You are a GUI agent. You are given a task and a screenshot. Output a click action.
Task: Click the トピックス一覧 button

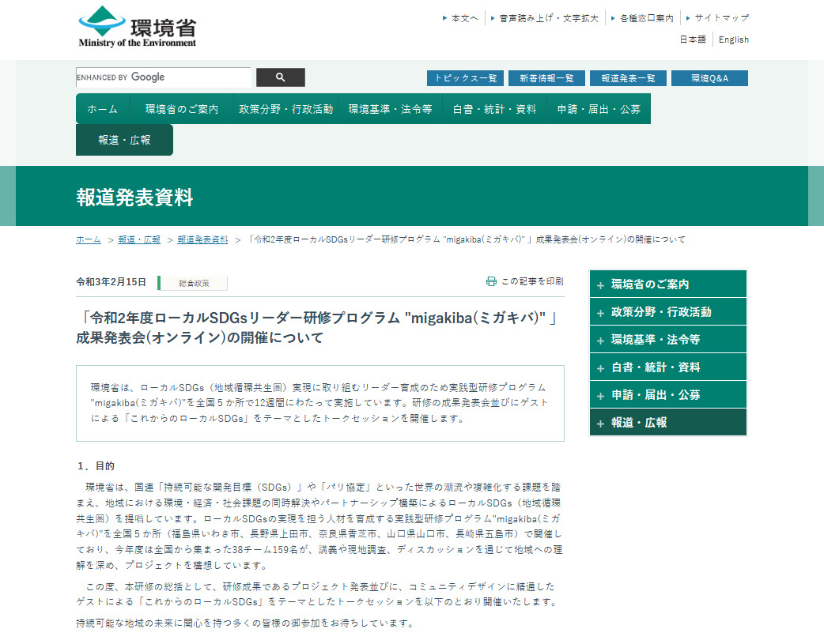(465, 77)
